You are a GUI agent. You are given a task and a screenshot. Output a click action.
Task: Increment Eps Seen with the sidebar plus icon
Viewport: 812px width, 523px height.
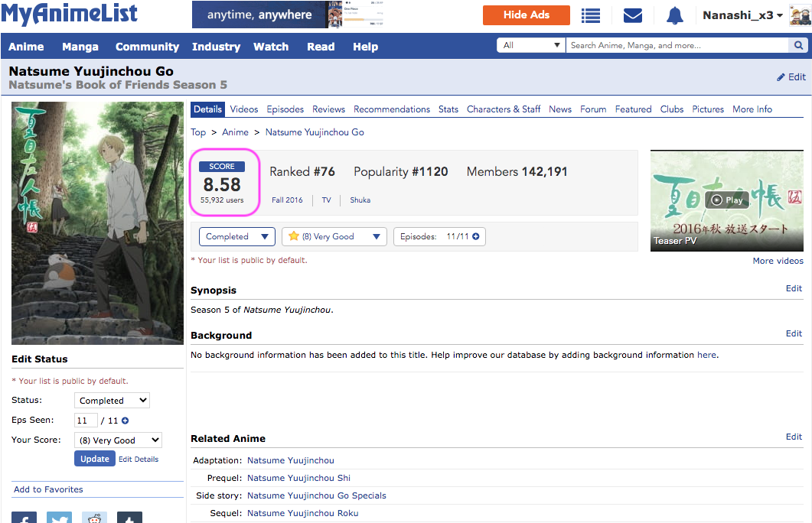click(x=126, y=421)
